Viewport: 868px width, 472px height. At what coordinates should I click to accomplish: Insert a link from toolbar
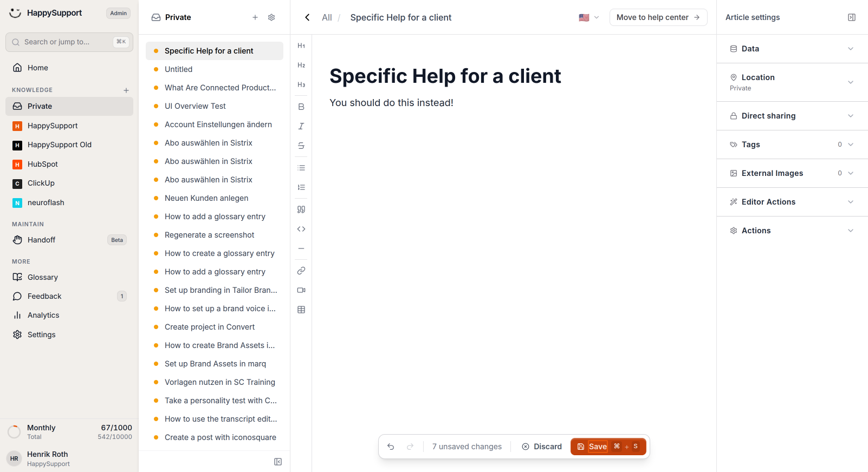pos(301,271)
